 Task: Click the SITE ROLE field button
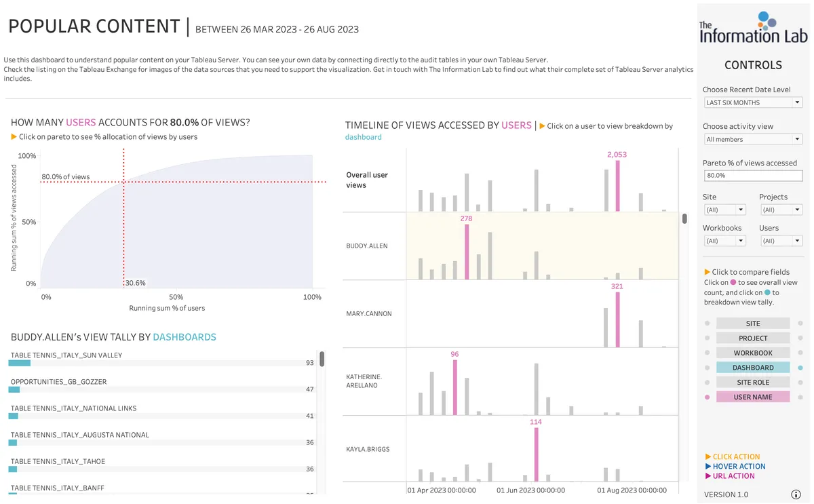tap(753, 382)
